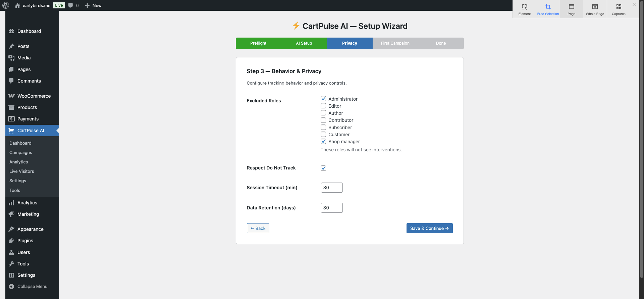Click the Back button
Screen dimensions: 644x299
tap(258, 228)
